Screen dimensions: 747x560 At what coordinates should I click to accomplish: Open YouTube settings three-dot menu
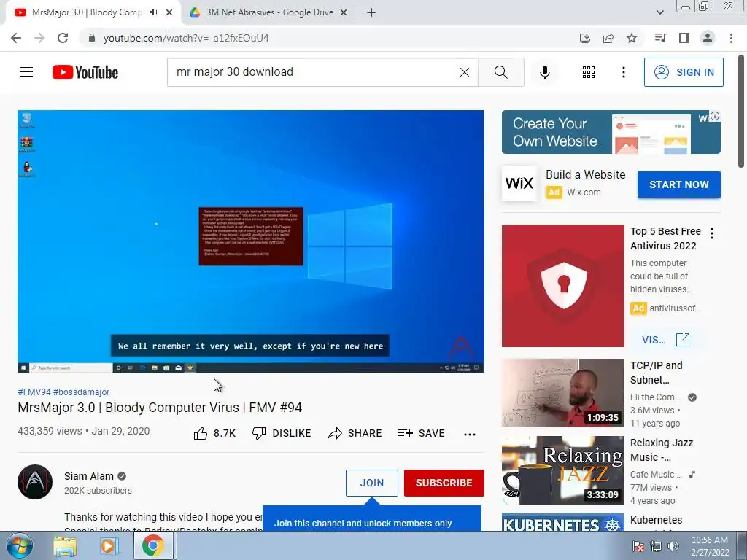(623, 72)
